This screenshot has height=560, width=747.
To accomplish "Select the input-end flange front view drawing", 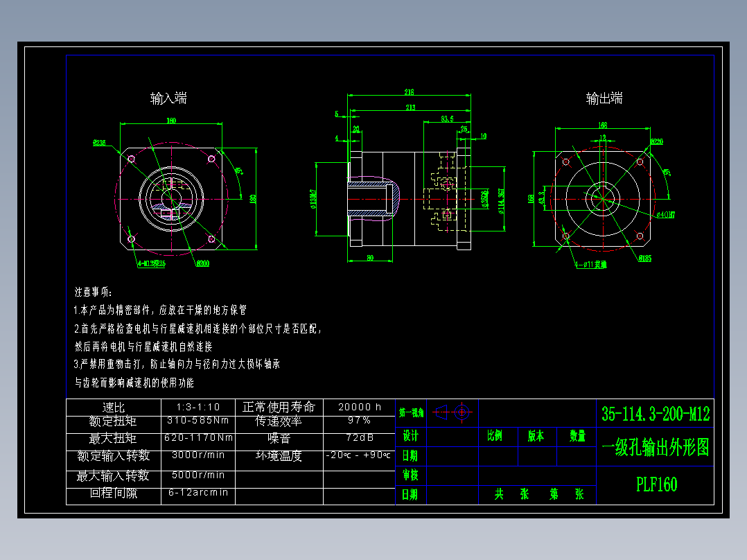I will 172,199.
